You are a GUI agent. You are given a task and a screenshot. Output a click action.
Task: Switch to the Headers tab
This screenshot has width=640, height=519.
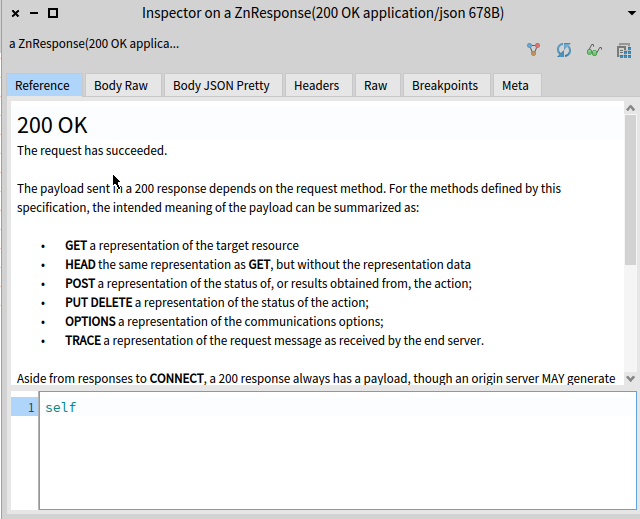pyautogui.click(x=318, y=85)
